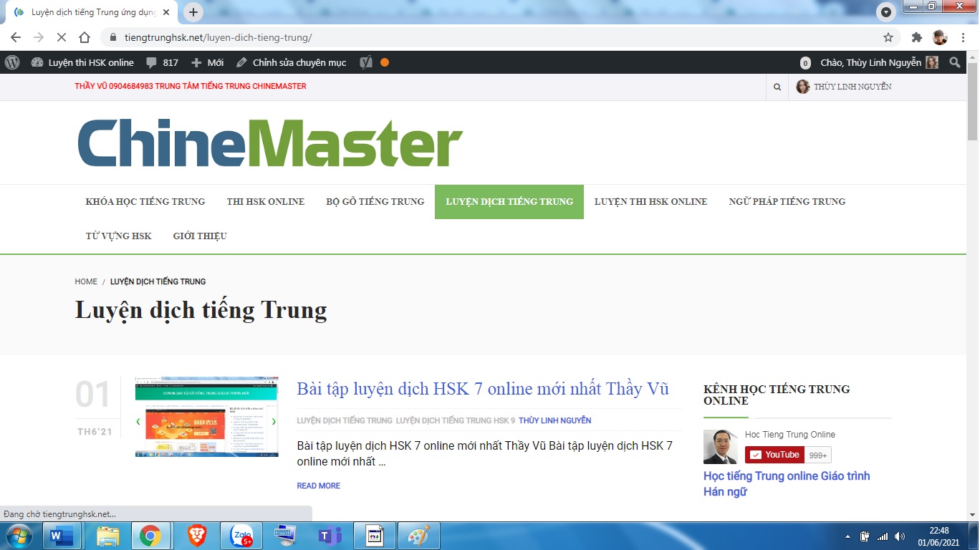
Task: Open Paint from the taskbar
Action: tap(419, 536)
